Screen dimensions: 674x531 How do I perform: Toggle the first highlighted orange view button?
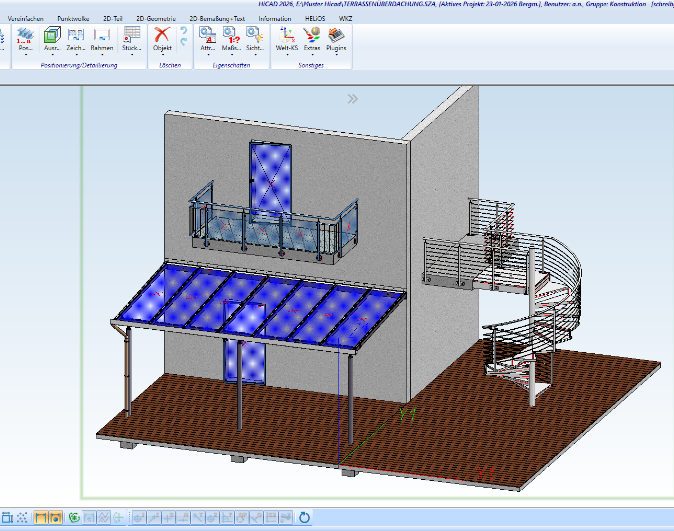[41, 518]
